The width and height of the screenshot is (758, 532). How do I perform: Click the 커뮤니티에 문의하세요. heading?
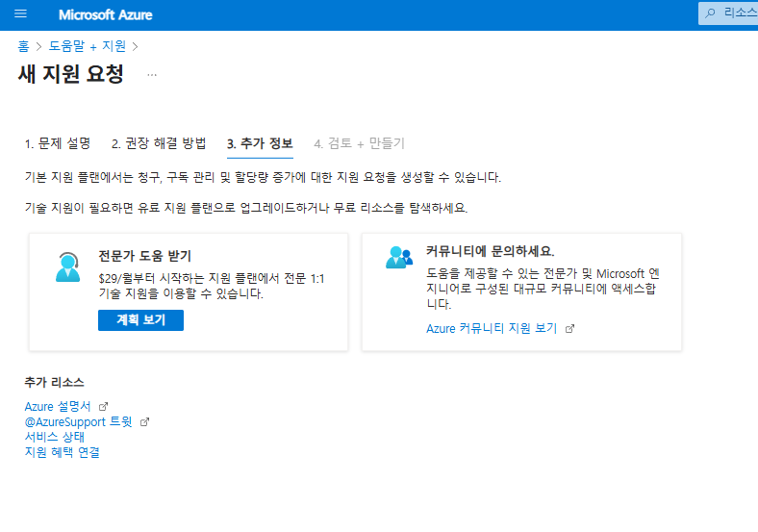tap(491, 251)
